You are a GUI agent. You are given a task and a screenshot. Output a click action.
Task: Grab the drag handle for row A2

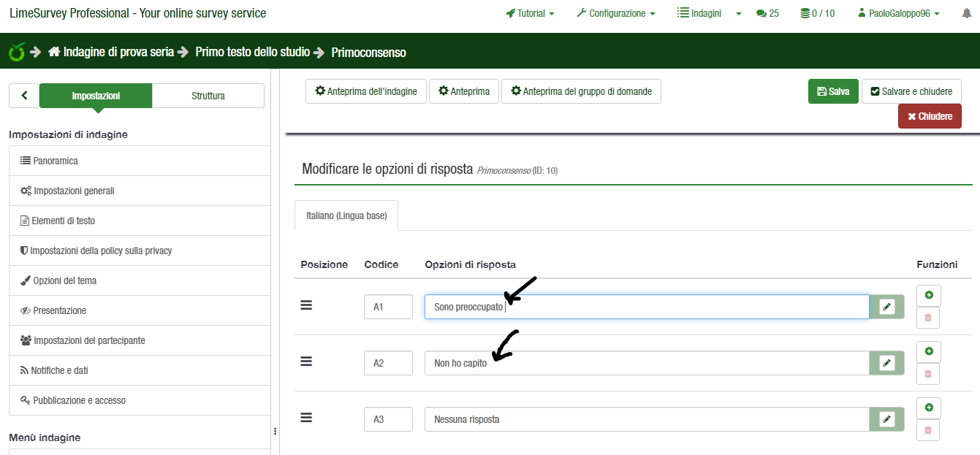point(307,362)
